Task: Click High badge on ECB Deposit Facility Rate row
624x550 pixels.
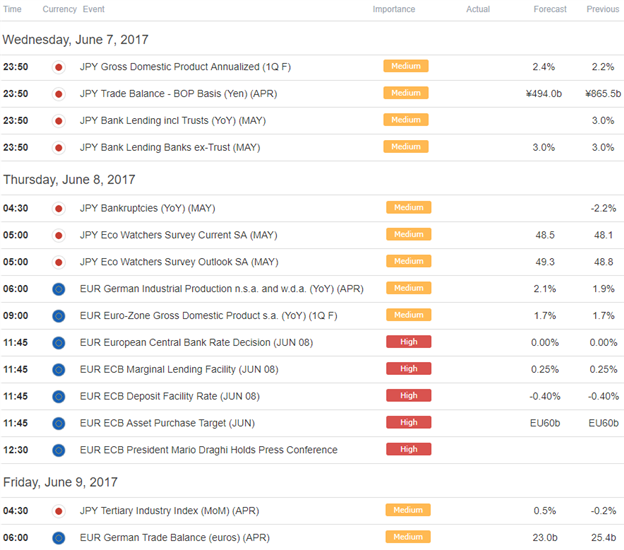Action: point(409,396)
